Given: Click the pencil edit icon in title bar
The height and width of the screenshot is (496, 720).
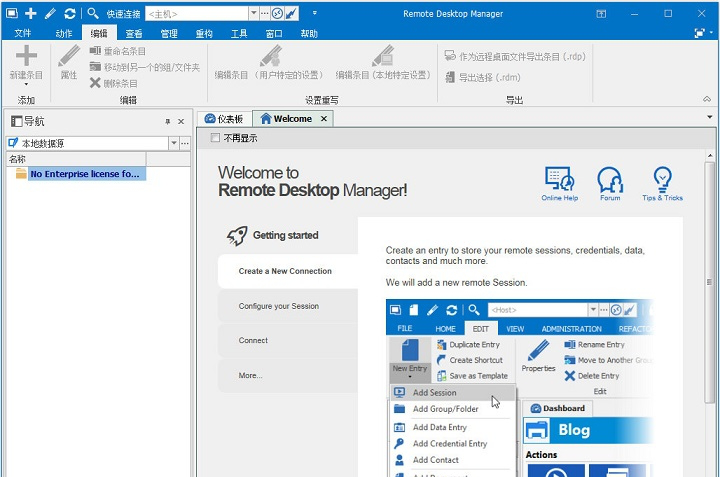Looking at the screenshot, I should (50, 13).
